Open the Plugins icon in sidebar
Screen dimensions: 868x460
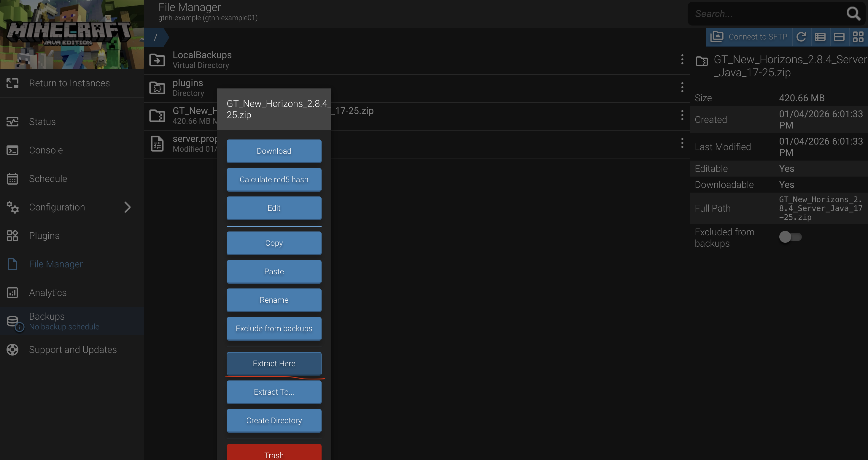(x=12, y=236)
